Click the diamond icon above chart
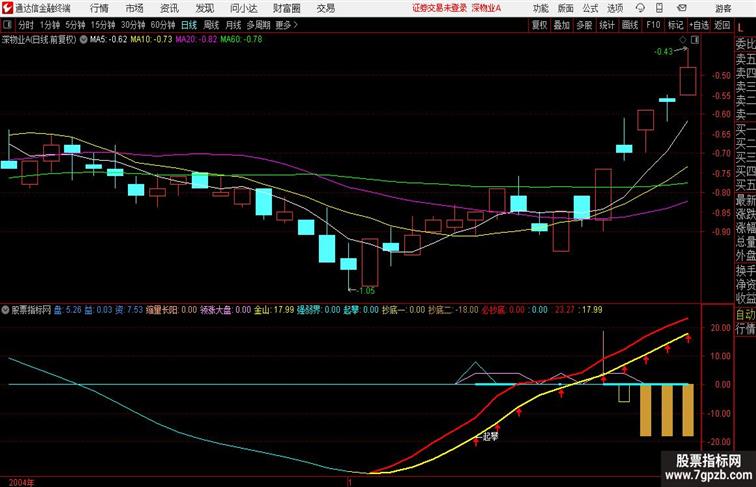 tap(683, 40)
